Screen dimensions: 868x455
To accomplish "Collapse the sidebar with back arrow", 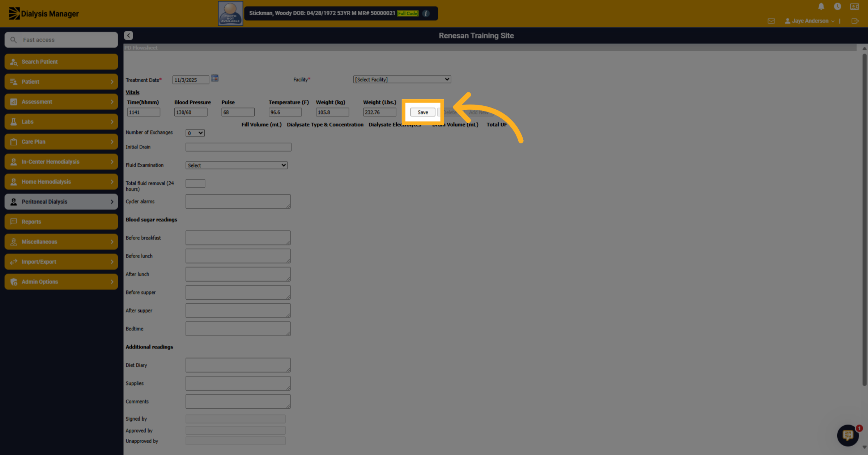I will pyautogui.click(x=128, y=35).
